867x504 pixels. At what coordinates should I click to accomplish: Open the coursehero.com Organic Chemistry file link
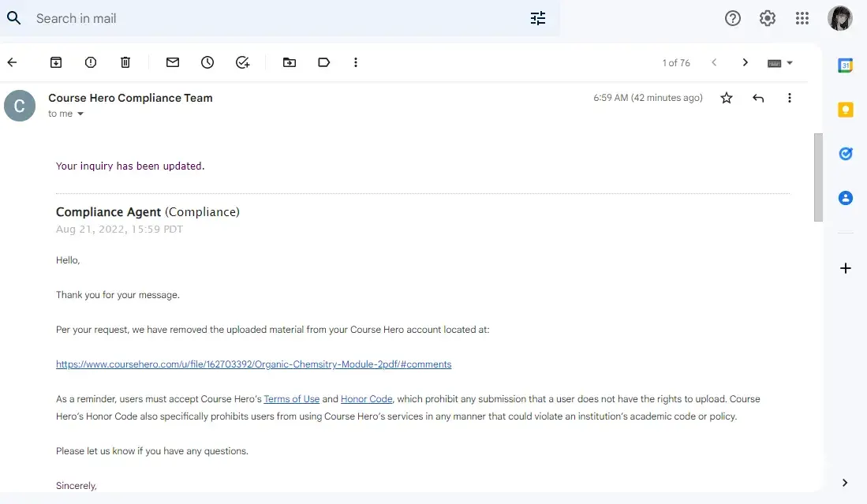[253, 364]
